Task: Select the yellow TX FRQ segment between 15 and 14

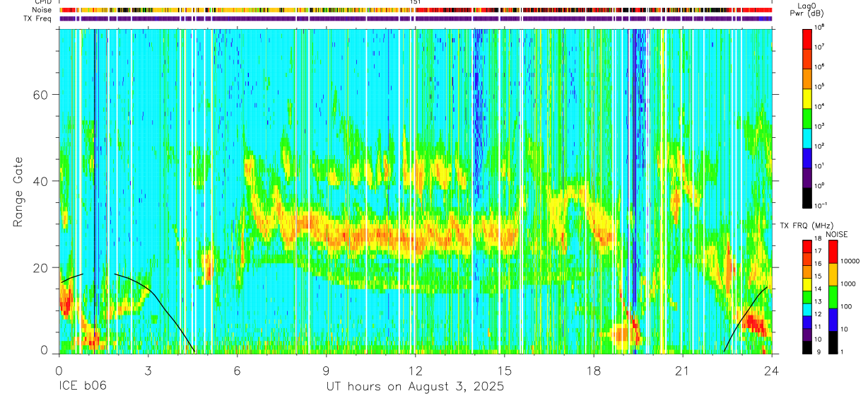Action: (807, 284)
